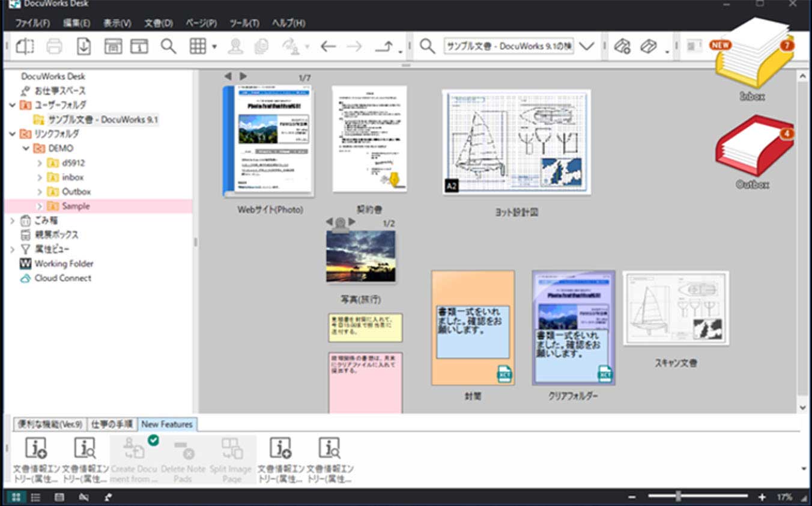Click the zoom-in plus button at bottom right
The image size is (812, 506).
point(762,497)
